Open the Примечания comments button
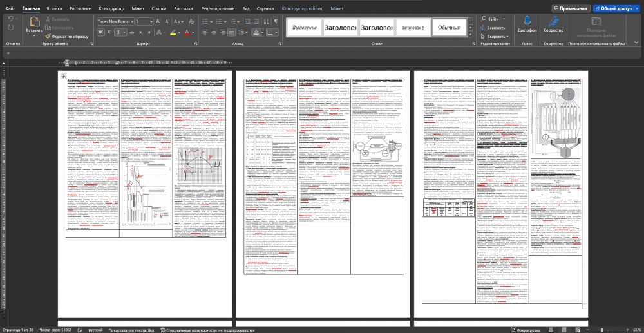644x333 pixels. click(570, 8)
